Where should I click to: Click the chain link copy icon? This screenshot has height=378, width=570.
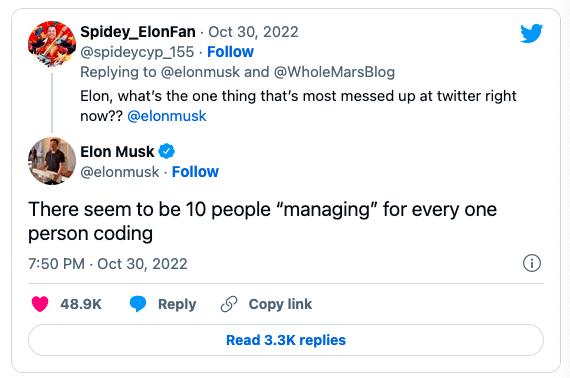229,304
